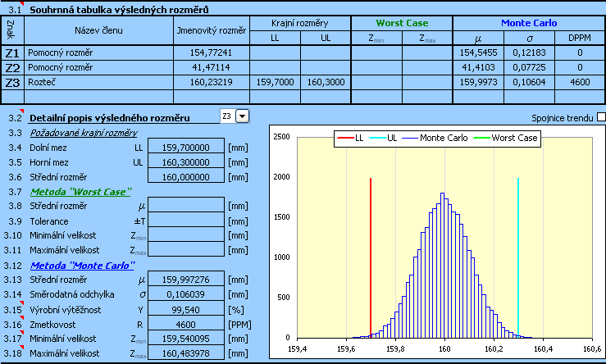Click the red LL legend entry

pos(353,139)
